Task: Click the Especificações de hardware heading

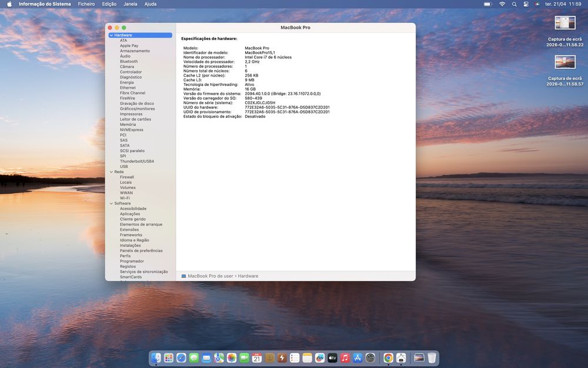Action: (x=209, y=39)
